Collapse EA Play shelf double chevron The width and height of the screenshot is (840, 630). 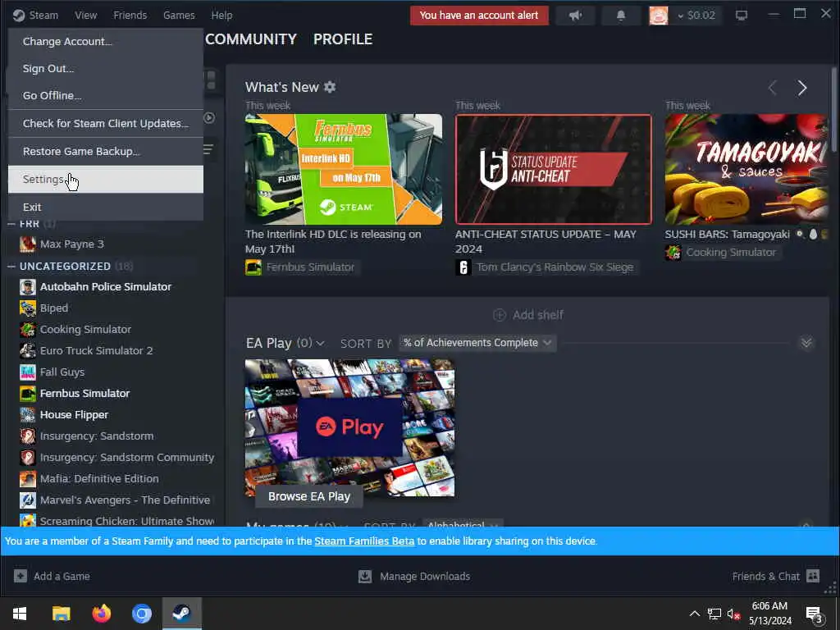806,343
